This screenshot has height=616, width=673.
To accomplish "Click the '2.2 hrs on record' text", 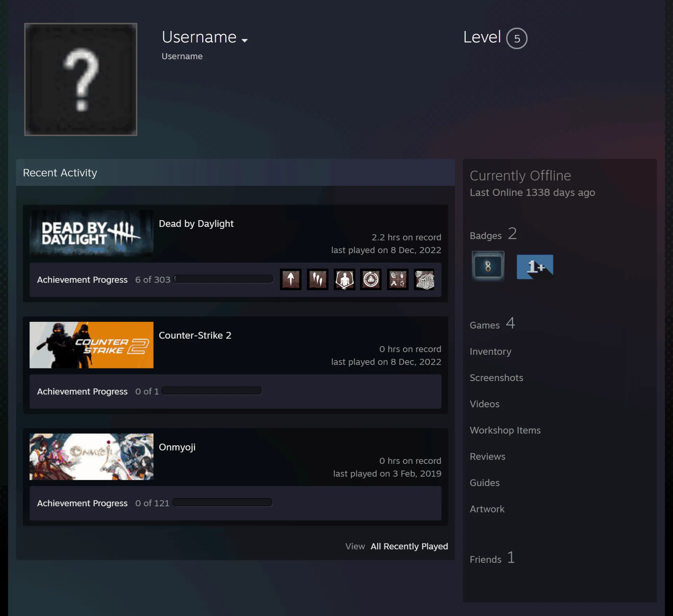I will [406, 237].
